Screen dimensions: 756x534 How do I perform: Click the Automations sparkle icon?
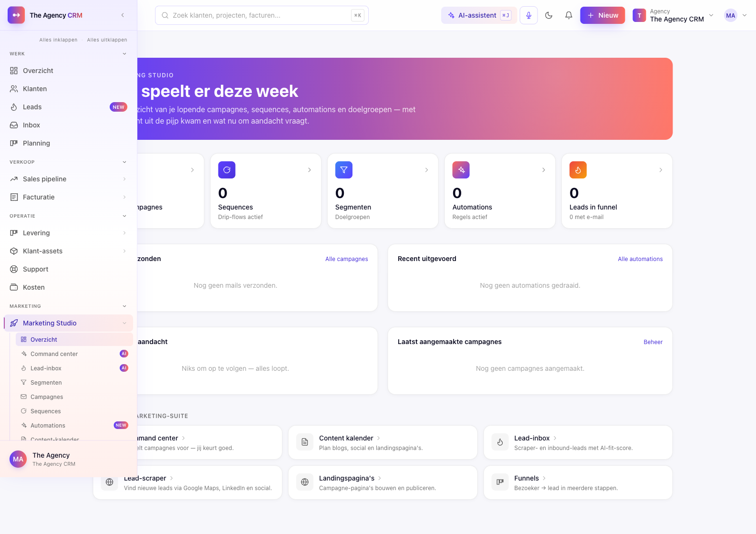(461, 170)
